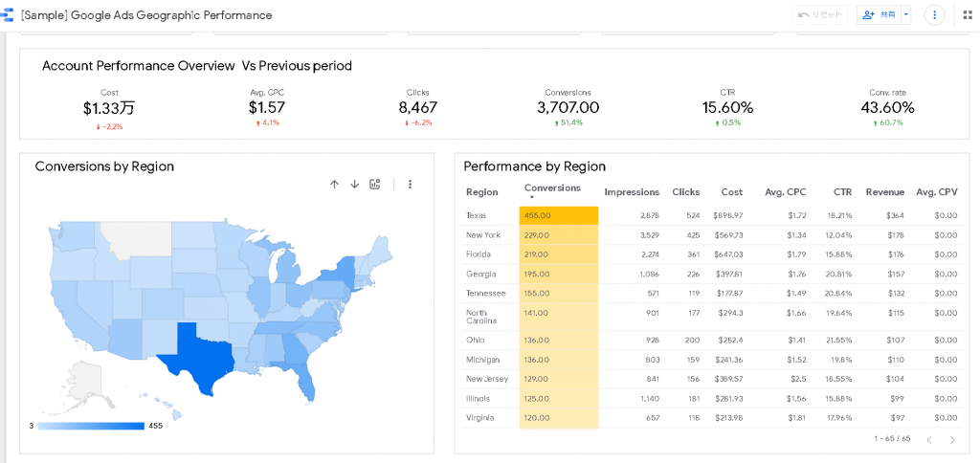Click the CTR column header in table
Screen dimensions: 980x463
coord(841,192)
